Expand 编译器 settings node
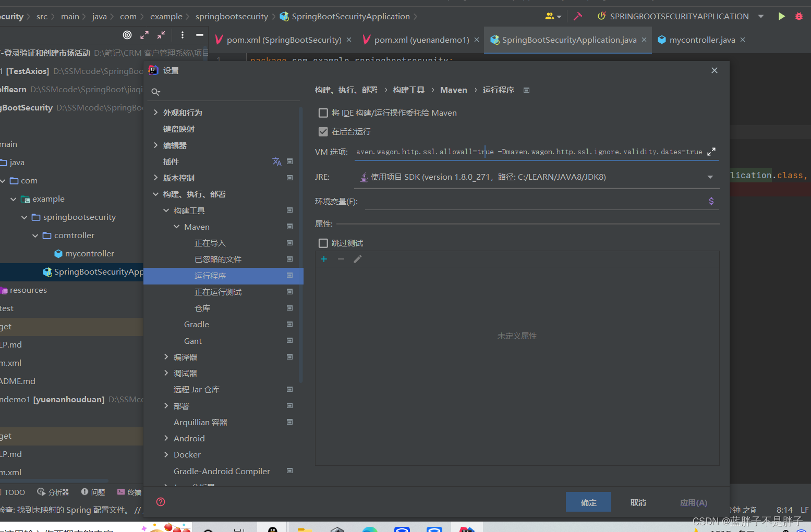811x532 pixels. pos(166,357)
